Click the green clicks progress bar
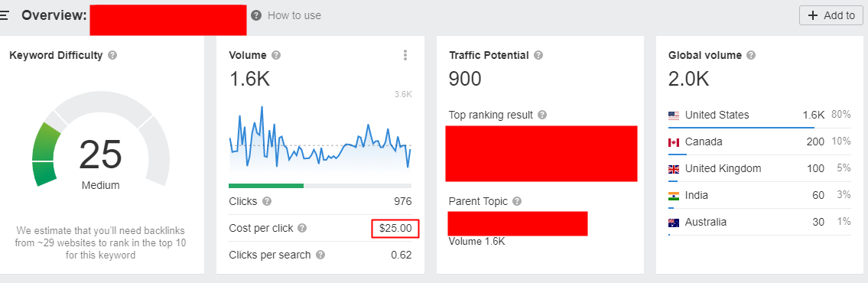 (x=265, y=186)
